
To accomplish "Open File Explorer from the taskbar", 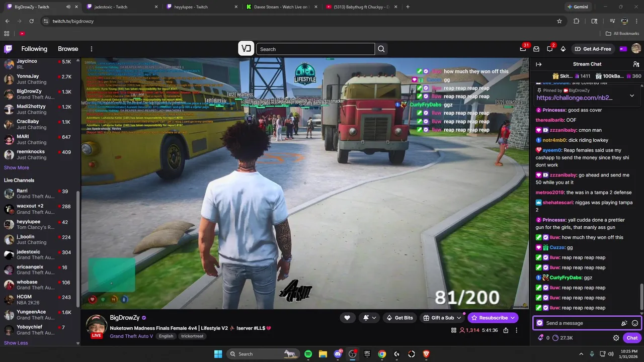I will pyautogui.click(x=323, y=354).
